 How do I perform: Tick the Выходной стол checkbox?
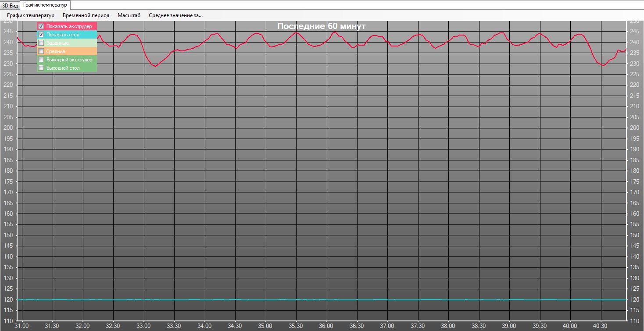click(41, 68)
